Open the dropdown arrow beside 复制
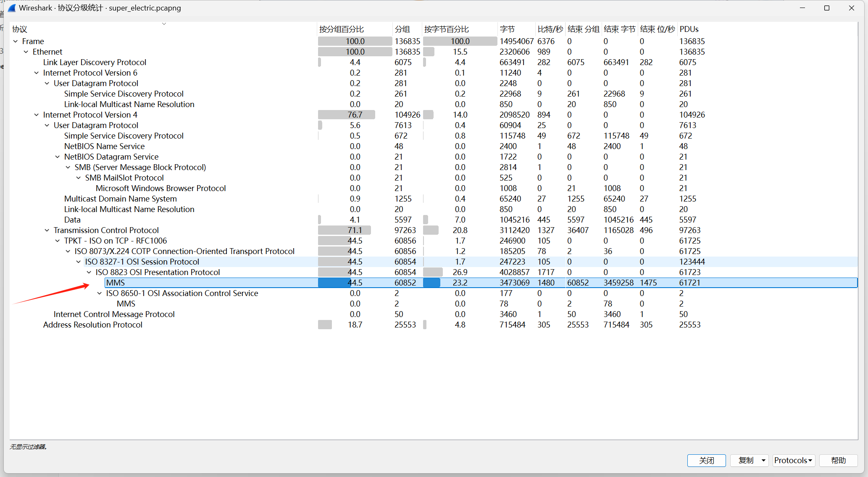The width and height of the screenshot is (868, 477). [763, 460]
